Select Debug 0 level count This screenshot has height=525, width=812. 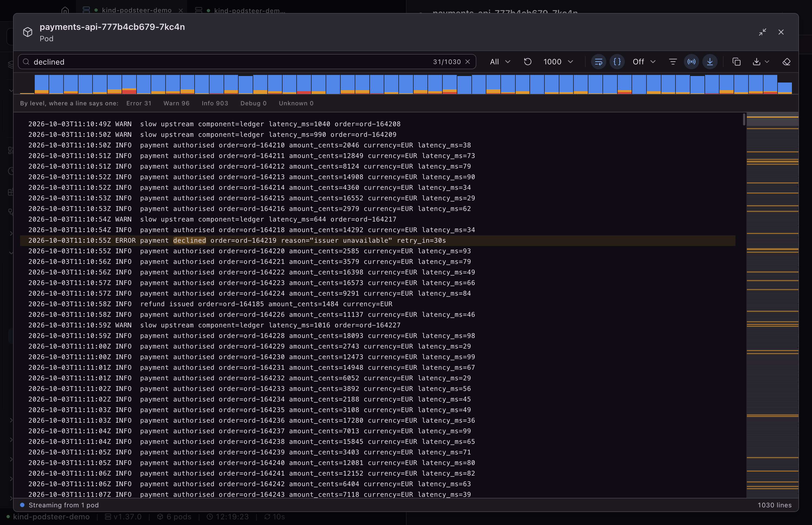(253, 103)
